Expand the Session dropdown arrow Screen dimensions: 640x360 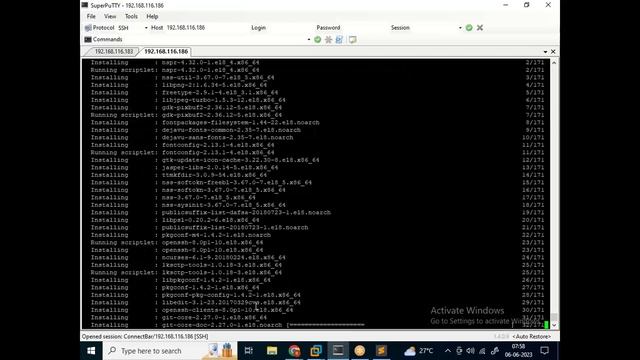point(460,28)
